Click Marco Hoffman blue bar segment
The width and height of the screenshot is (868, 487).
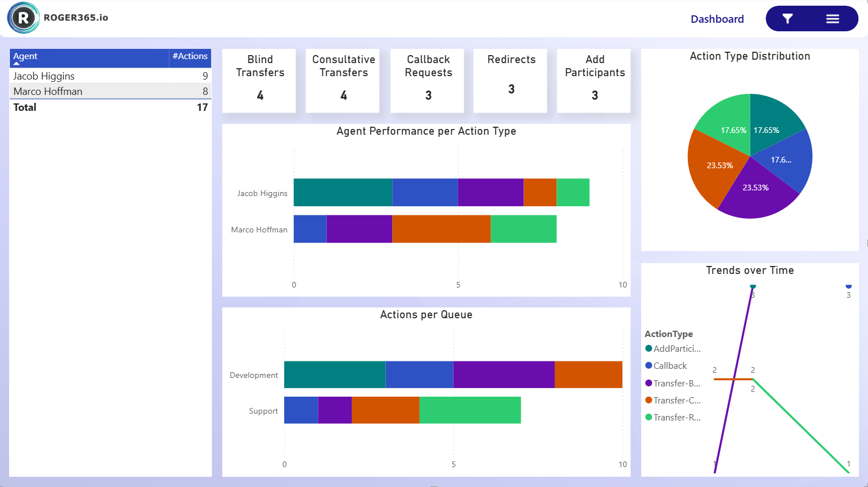(310, 229)
